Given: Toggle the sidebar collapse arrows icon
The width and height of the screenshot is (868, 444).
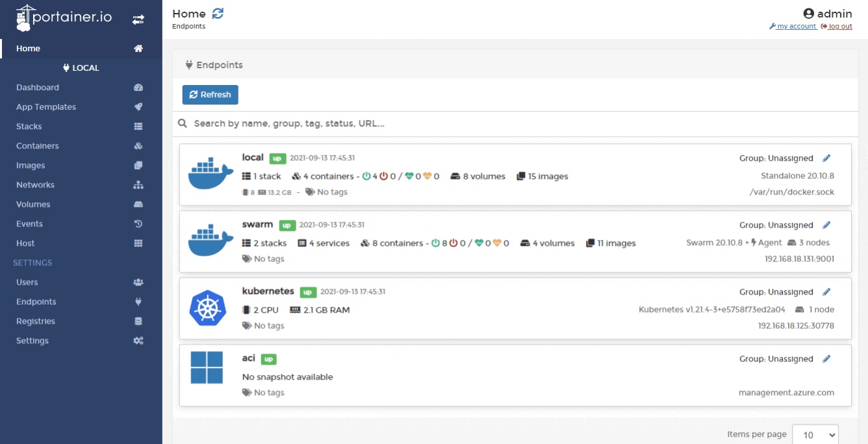Looking at the screenshot, I should [138, 20].
